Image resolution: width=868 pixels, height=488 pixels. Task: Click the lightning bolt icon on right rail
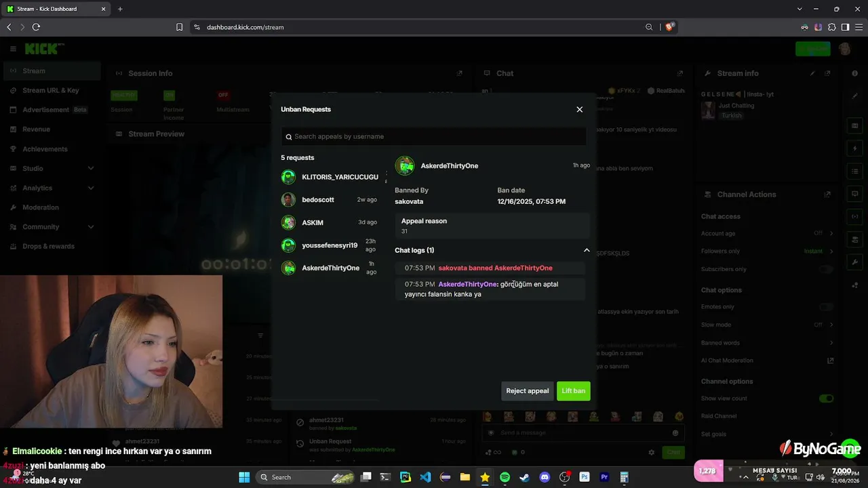coord(855,148)
